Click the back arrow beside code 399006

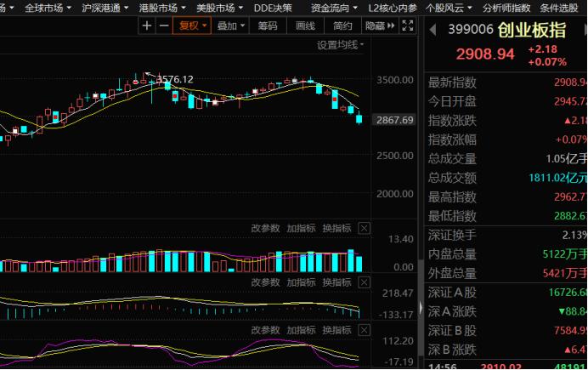click(x=432, y=30)
